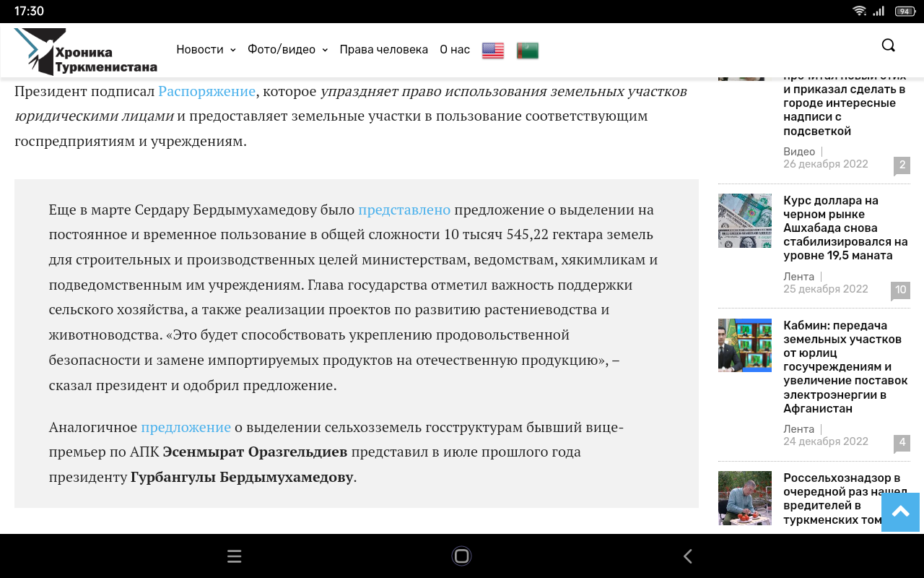Open the О нас menu item
The image size is (924, 578).
(x=455, y=49)
